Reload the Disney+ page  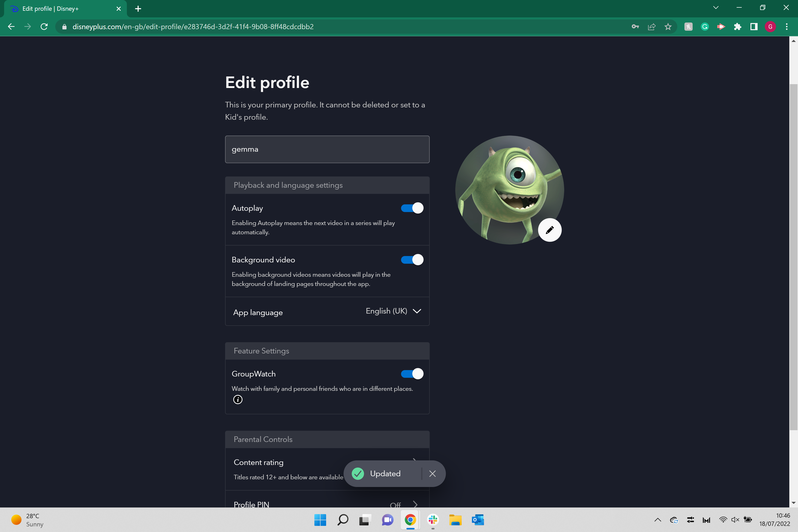(44, 26)
